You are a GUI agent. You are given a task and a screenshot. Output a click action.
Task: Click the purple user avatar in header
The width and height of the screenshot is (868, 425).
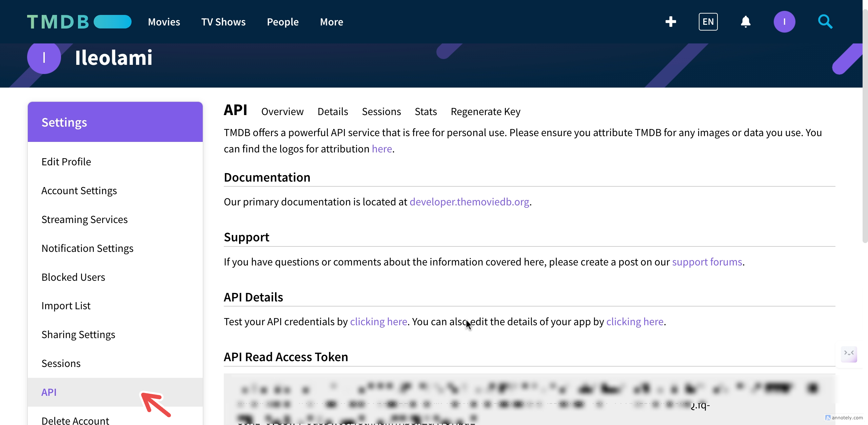[x=784, y=22]
